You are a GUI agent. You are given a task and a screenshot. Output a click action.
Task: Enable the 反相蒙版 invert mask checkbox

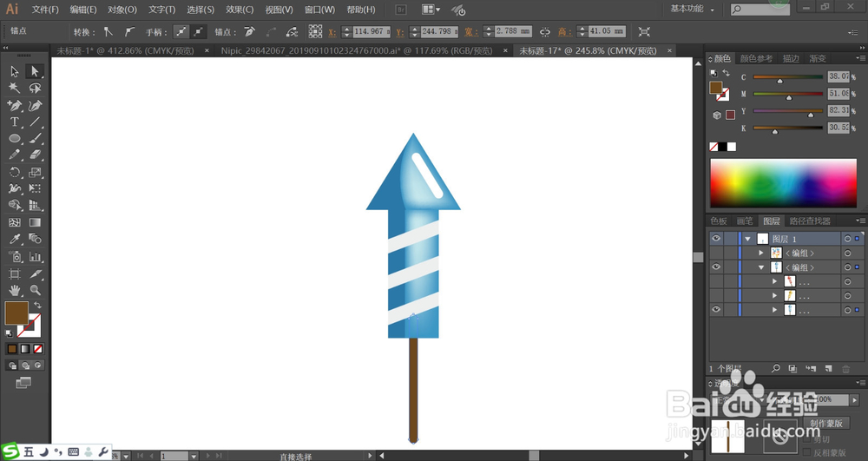tap(807, 452)
